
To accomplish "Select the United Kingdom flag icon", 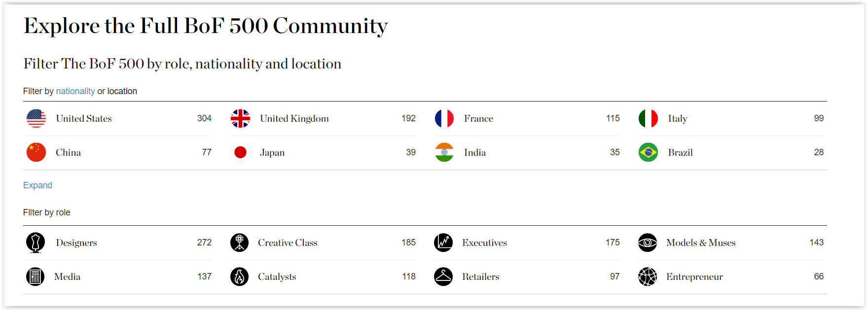I will pyautogui.click(x=240, y=118).
